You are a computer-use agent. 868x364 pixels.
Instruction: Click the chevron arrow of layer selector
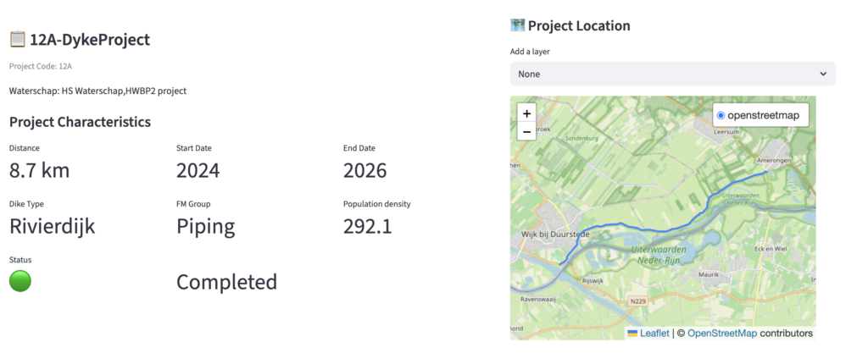click(x=823, y=74)
